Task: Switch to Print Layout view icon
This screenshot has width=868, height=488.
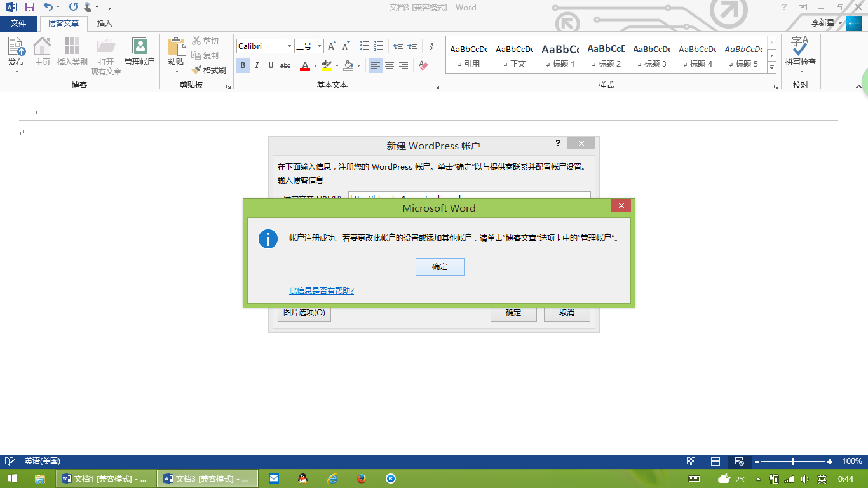Action: tap(715, 461)
